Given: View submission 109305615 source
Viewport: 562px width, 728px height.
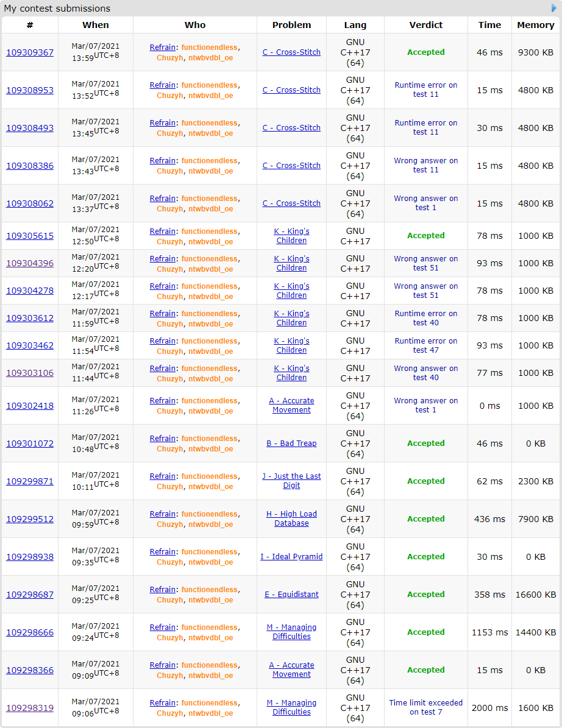Looking at the screenshot, I should [x=30, y=236].
